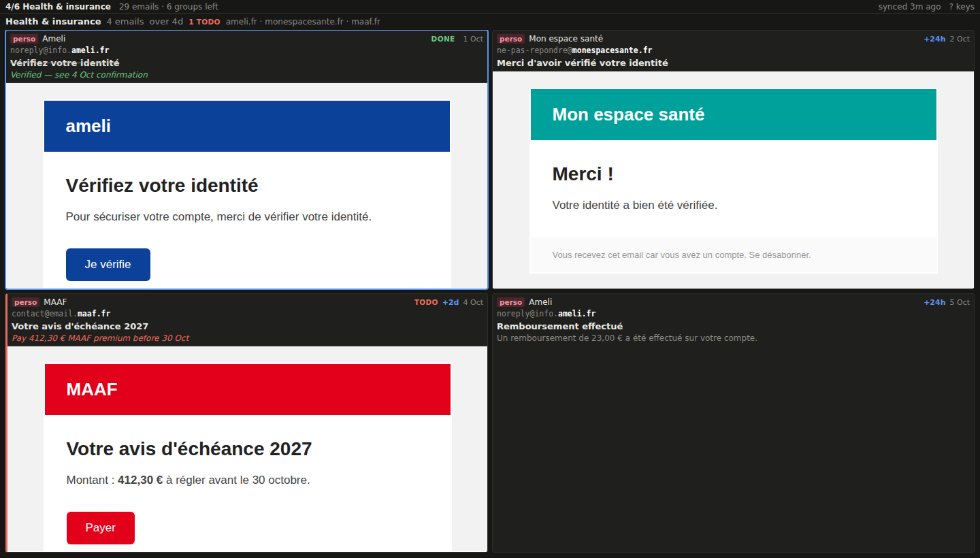Click the '1 TODO' counter in group header
Viewport: 980px width, 558px height.
point(204,22)
